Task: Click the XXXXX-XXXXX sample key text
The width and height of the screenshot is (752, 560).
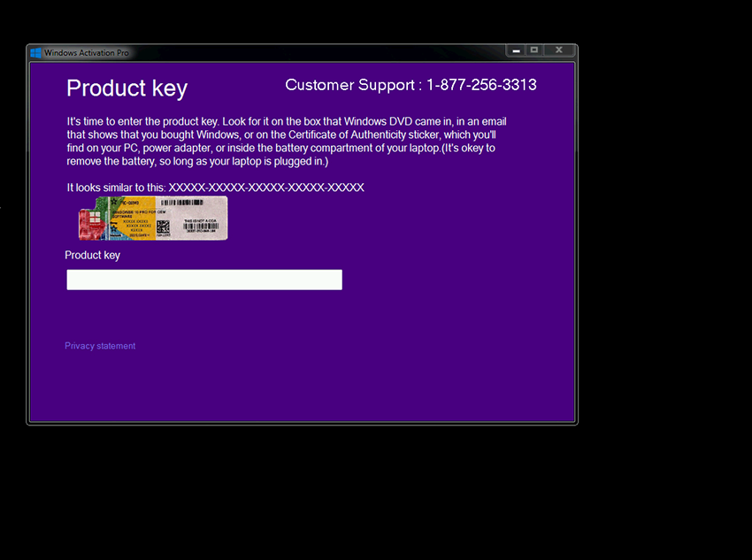Action: coord(266,188)
